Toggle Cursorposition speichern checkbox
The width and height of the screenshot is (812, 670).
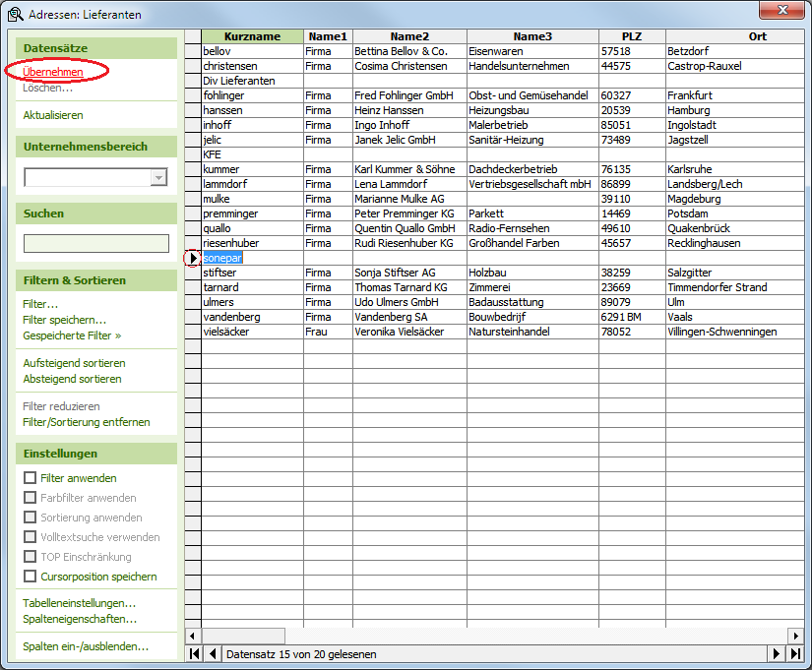pos(30,577)
